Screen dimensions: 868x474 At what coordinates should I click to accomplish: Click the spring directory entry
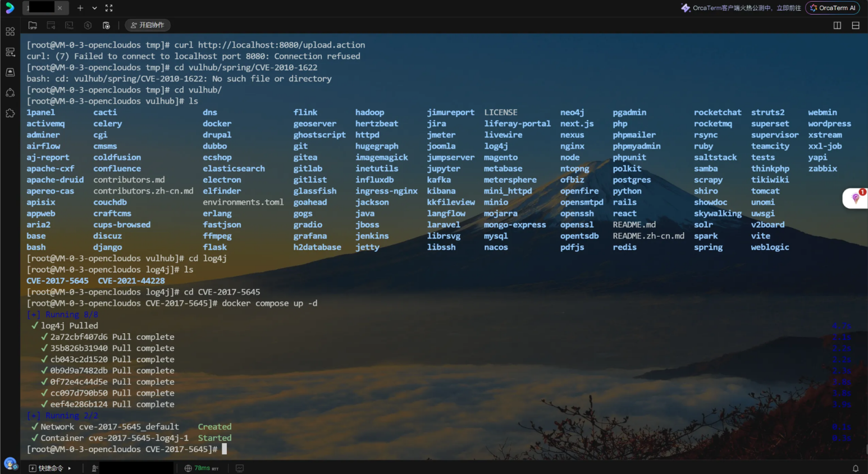[708, 247]
